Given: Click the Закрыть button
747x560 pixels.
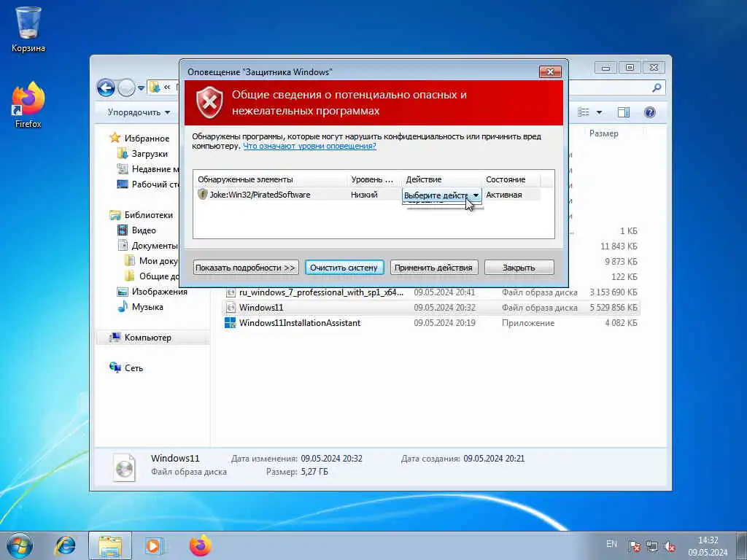Looking at the screenshot, I should pyautogui.click(x=519, y=268).
